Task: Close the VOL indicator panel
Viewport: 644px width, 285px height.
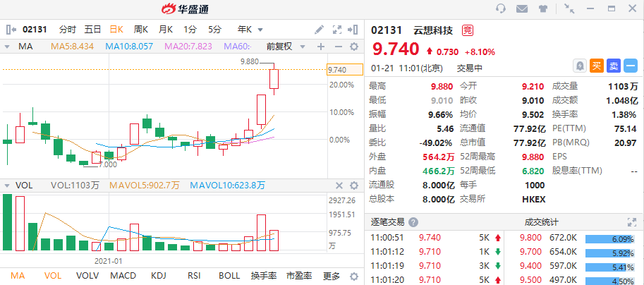Action: [x=339, y=186]
